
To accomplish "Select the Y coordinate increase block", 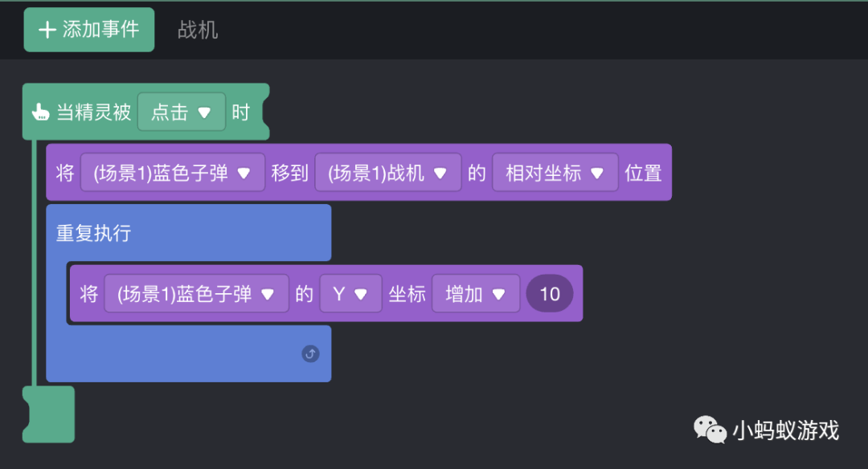I will (406, 293).
